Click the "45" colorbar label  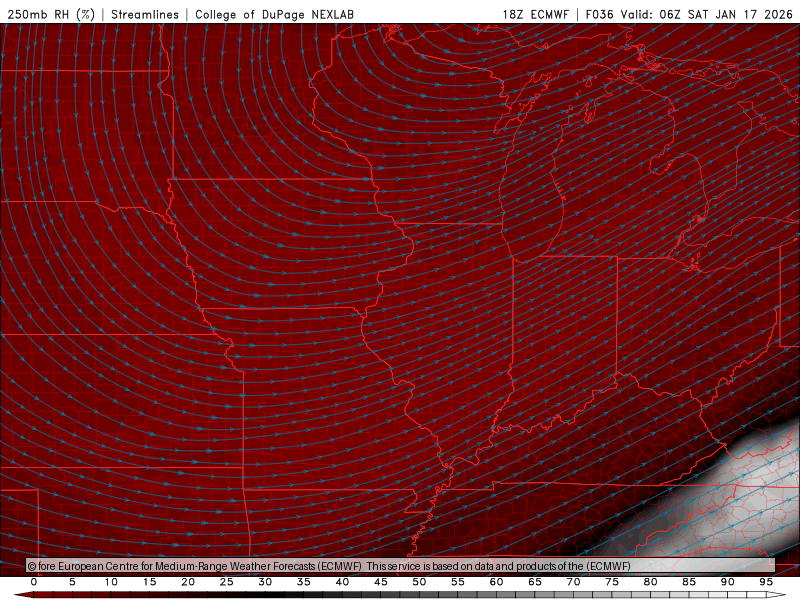tap(381, 582)
